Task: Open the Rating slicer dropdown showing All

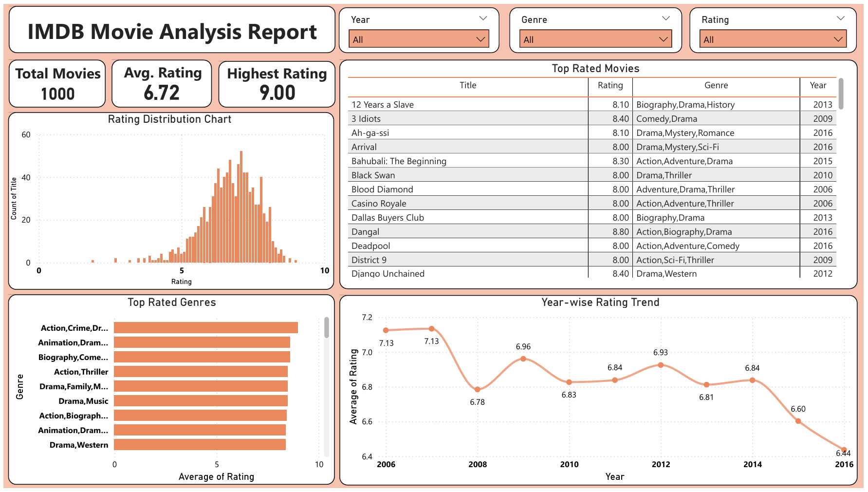Action: pos(773,39)
